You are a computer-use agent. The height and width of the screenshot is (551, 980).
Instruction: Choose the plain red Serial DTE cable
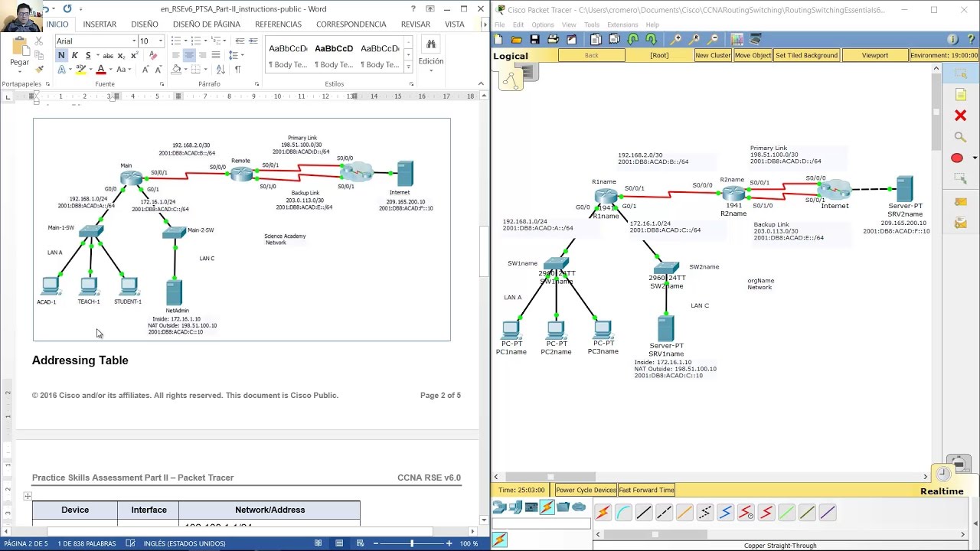[766, 512]
